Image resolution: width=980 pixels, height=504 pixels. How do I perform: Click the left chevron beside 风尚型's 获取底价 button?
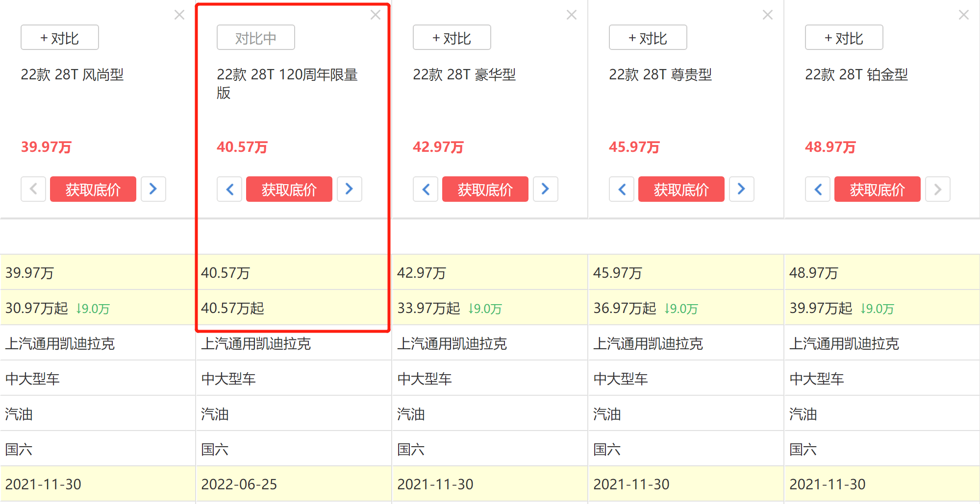click(x=33, y=189)
